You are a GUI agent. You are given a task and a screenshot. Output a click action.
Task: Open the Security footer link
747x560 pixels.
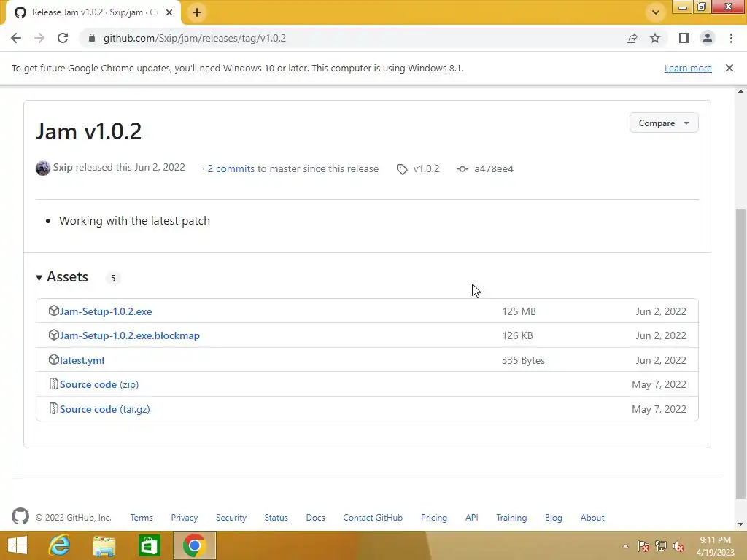tap(231, 518)
